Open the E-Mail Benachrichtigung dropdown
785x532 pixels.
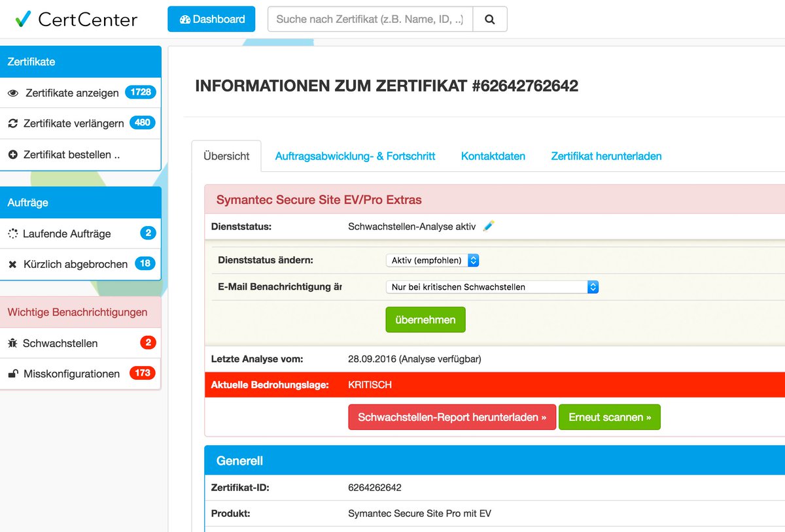pos(493,286)
